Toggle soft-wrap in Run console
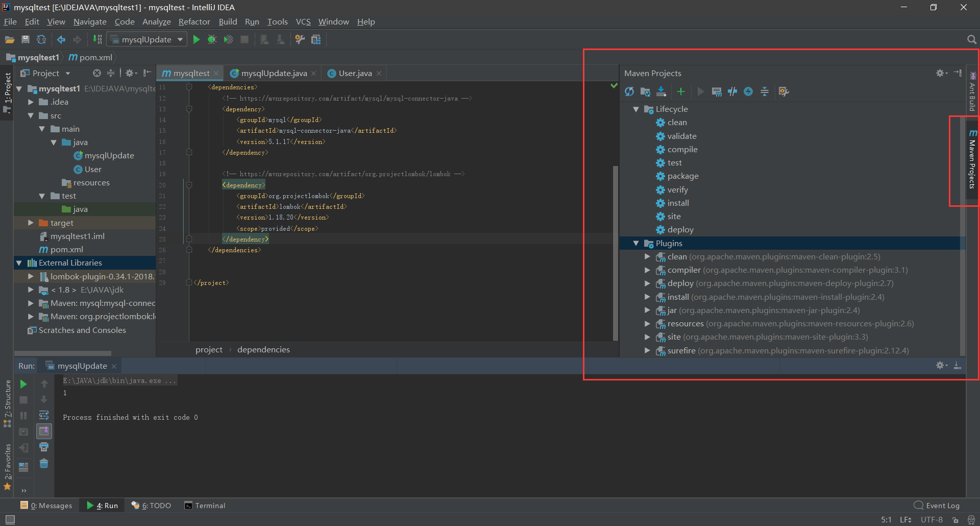 point(44,415)
